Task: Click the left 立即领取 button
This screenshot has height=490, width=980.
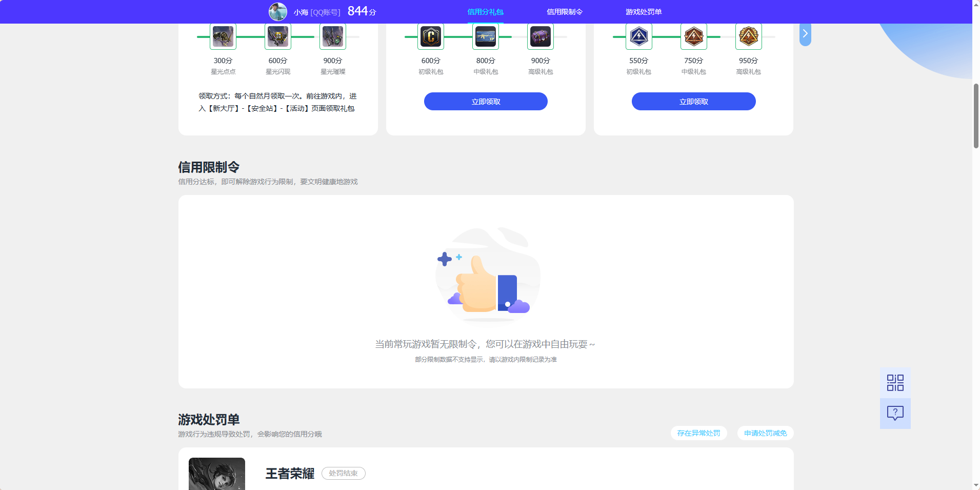Action: (485, 101)
